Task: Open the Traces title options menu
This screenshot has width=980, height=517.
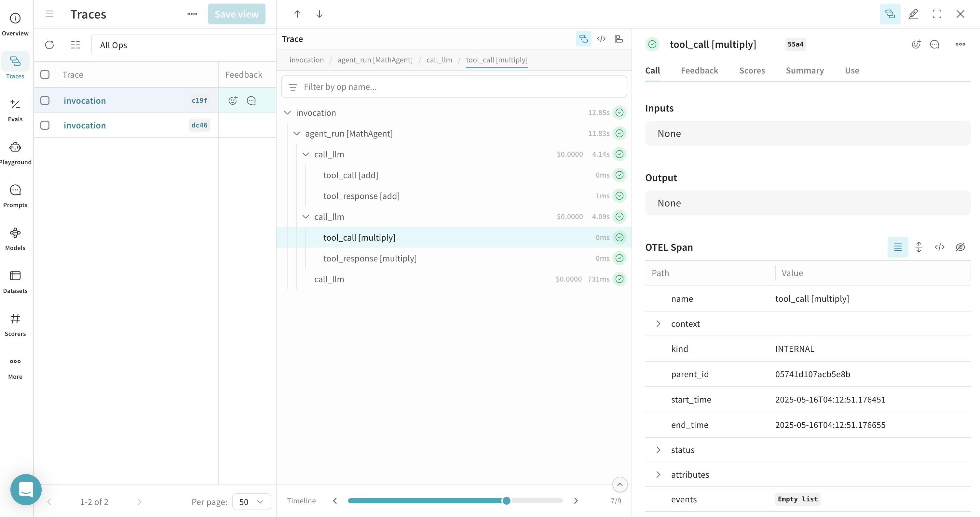Action: point(192,14)
